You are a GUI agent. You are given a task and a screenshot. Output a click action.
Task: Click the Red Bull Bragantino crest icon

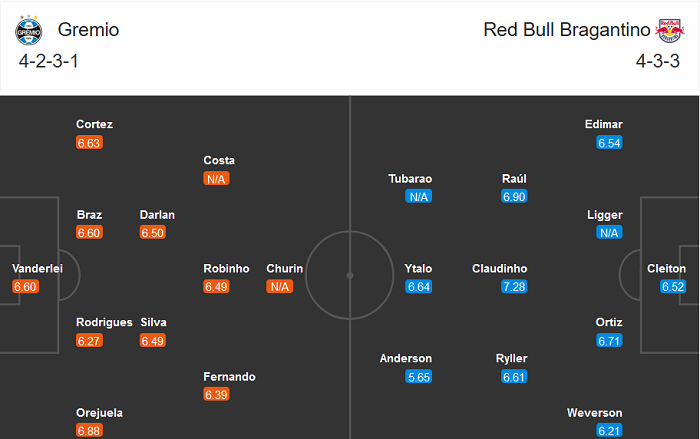click(669, 30)
